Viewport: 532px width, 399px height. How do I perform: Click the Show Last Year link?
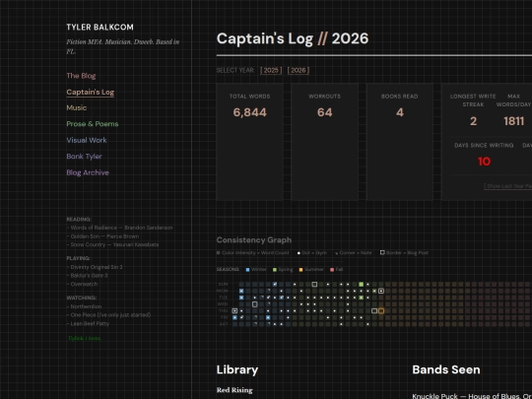(x=508, y=186)
